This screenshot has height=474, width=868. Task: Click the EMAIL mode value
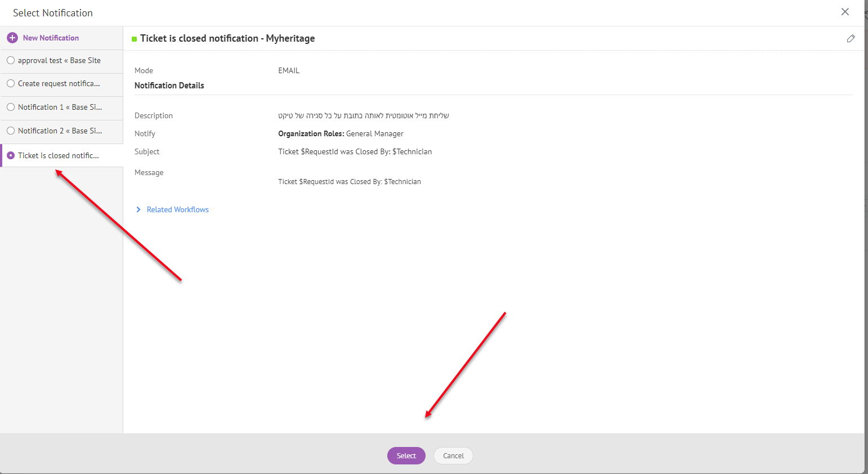[x=289, y=70]
